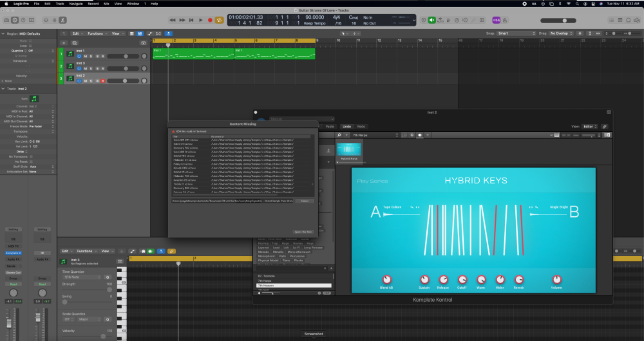Open the Track menu
This screenshot has width=644, height=341.
(60, 4)
